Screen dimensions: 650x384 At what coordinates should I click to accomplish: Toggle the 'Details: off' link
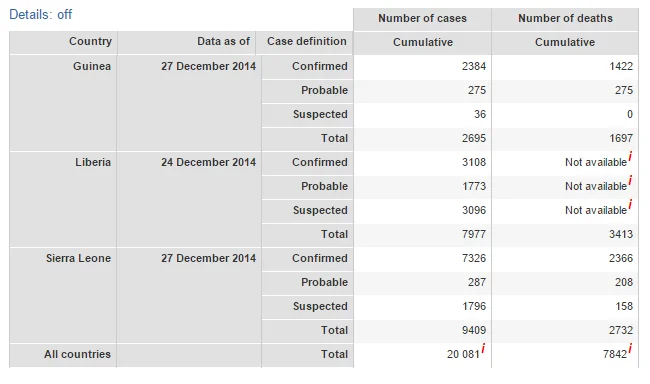40,15
